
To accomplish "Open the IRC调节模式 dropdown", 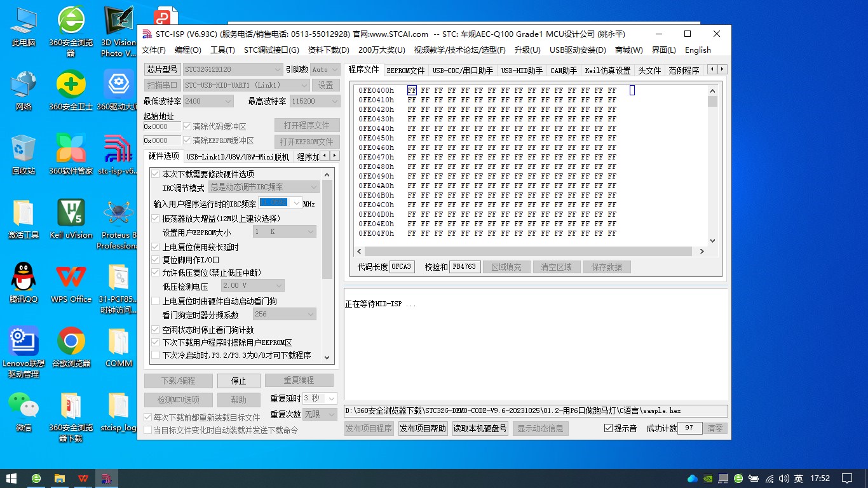I will tap(264, 187).
